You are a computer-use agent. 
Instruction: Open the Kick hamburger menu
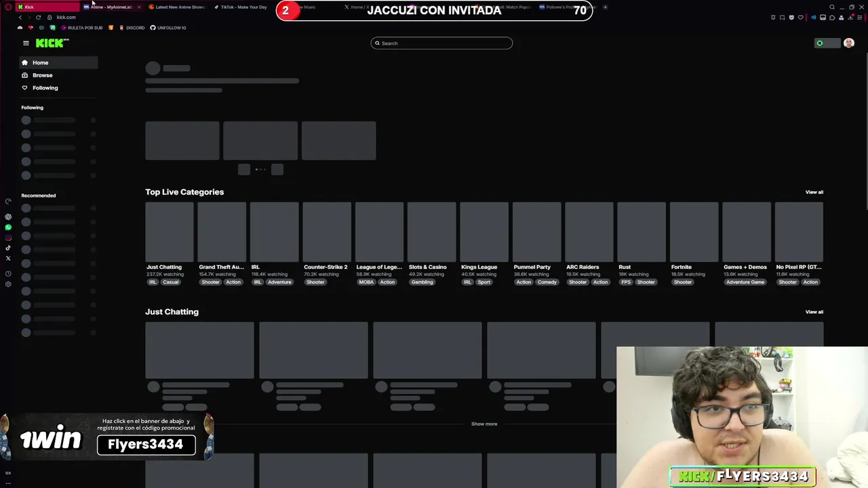click(26, 43)
